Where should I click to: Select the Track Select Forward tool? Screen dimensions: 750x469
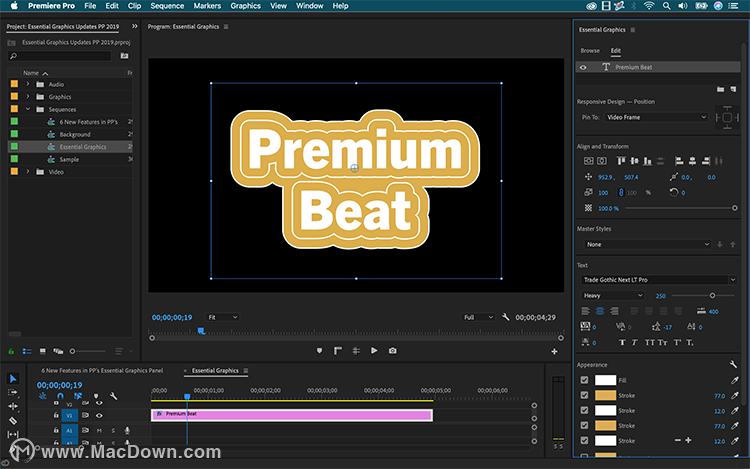(13, 393)
